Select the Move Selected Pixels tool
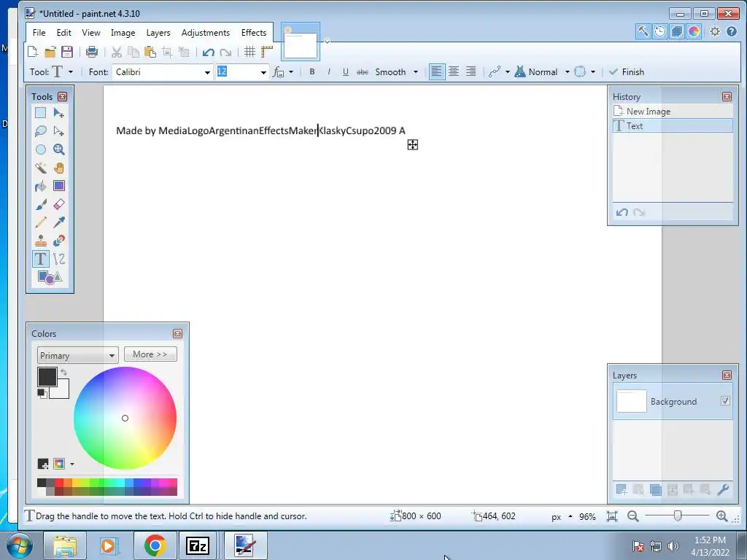The image size is (747, 560). [58, 113]
